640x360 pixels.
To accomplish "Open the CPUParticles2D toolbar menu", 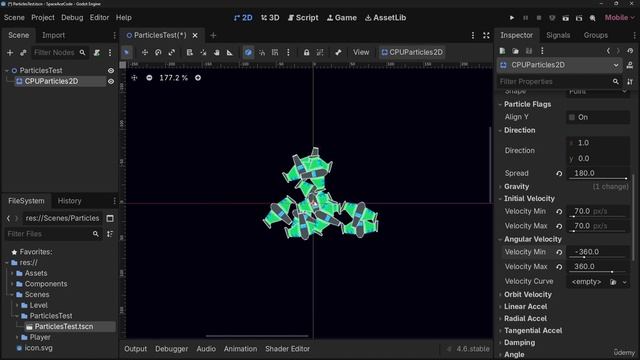I will [412, 52].
